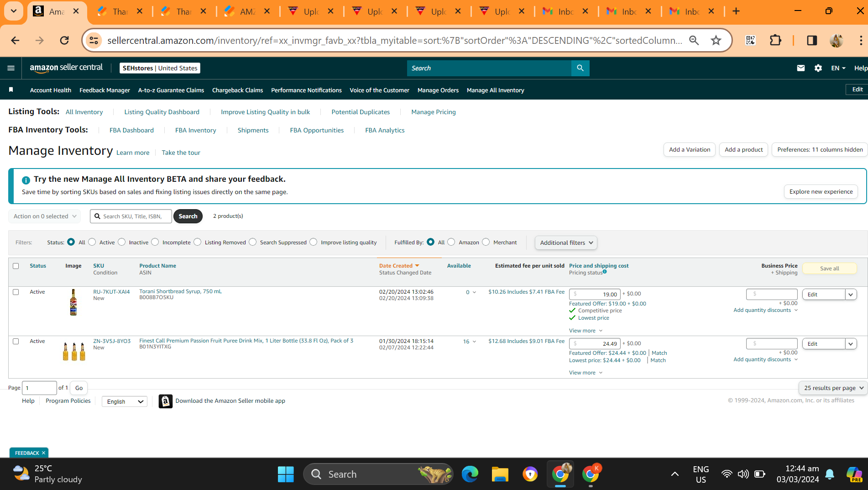Open the browser tab search chevron
868x490 pixels.
click(14, 11)
